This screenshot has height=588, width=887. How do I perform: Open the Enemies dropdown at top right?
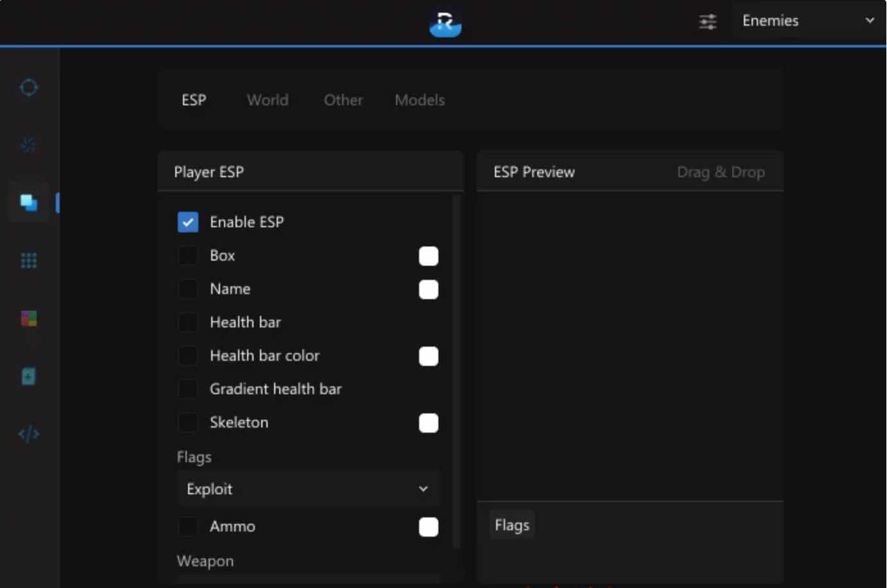click(x=809, y=21)
